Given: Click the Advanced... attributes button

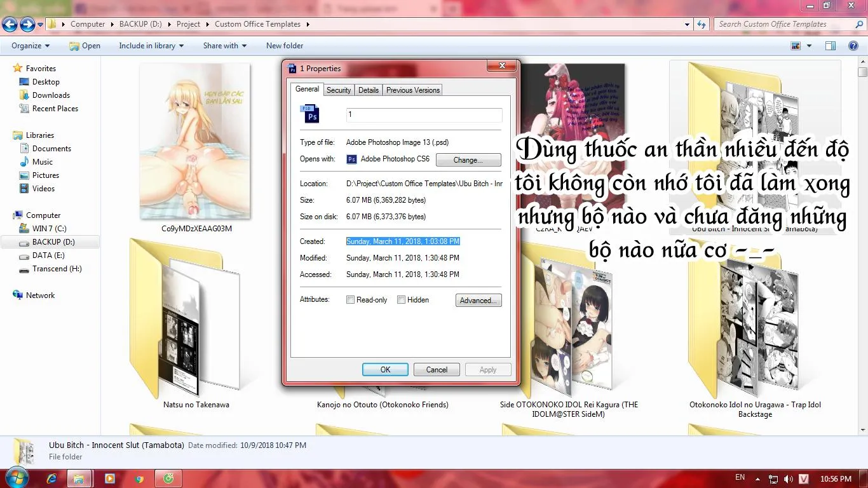Looking at the screenshot, I should (478, 301).
